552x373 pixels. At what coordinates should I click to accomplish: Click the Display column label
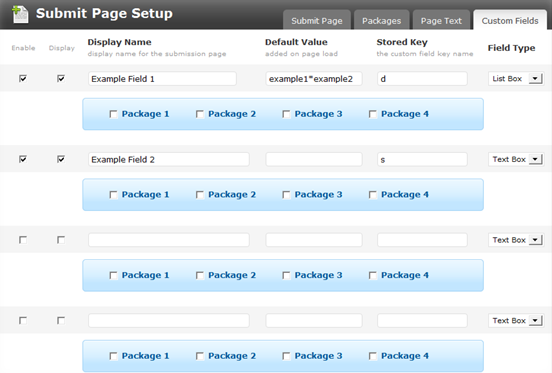point(62,48)
